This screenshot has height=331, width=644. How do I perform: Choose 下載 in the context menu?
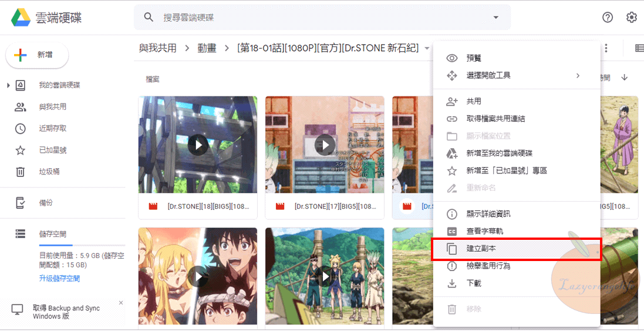click(x=473, y=283)
